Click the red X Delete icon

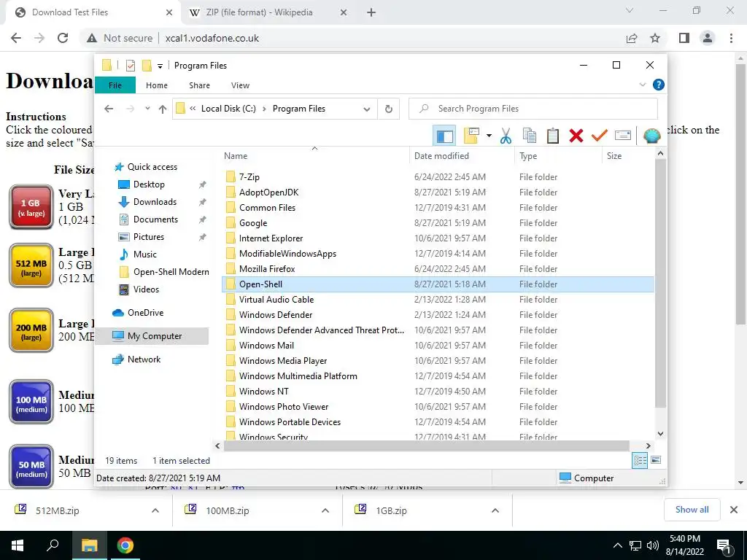tap(576, 136)
